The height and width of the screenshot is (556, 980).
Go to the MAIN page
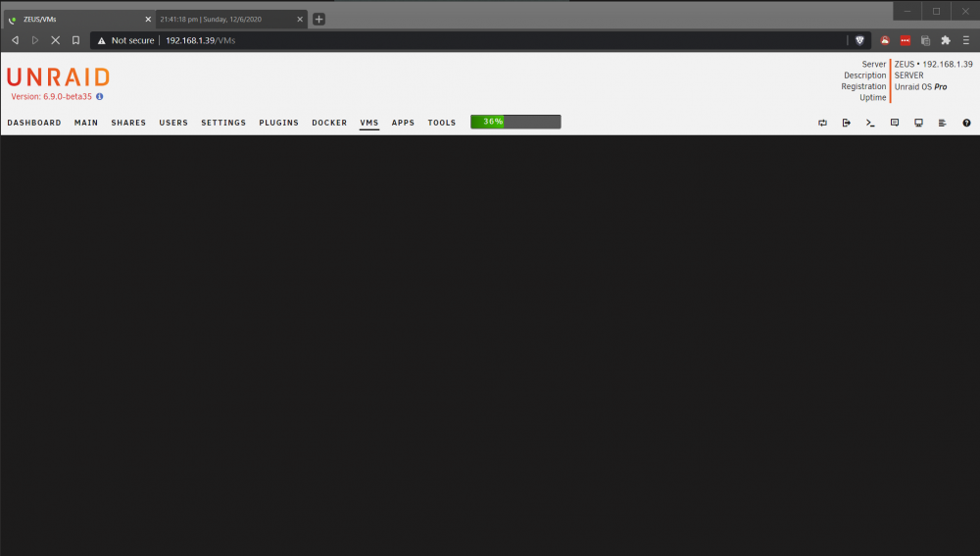tap(86, 123)
